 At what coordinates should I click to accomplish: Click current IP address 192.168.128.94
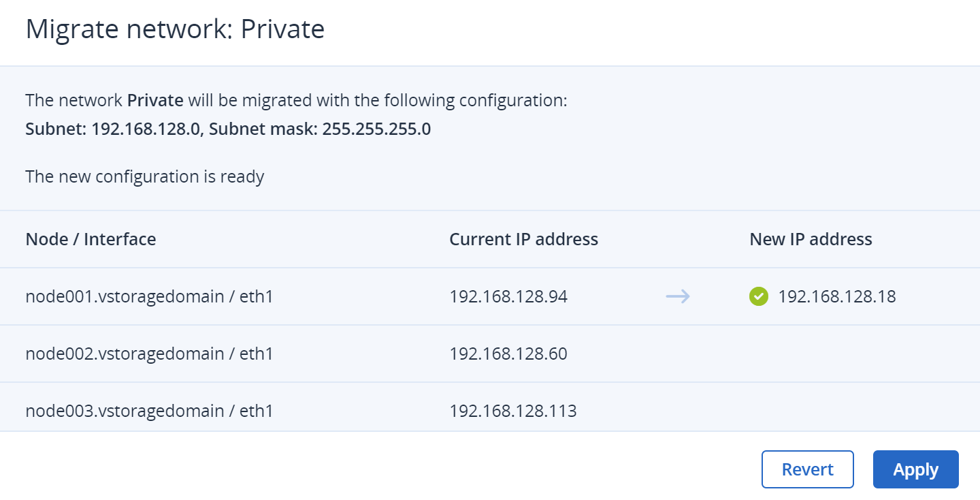click(508, 296)
